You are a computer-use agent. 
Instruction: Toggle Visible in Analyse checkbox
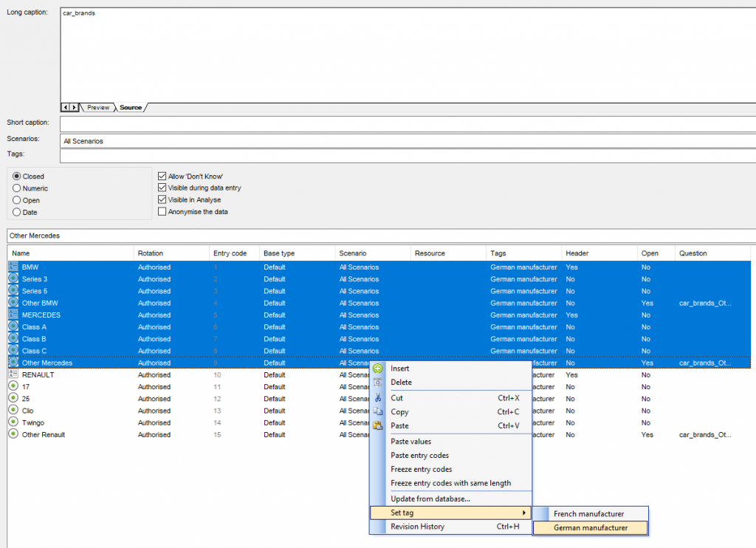[x=162, y=199]
